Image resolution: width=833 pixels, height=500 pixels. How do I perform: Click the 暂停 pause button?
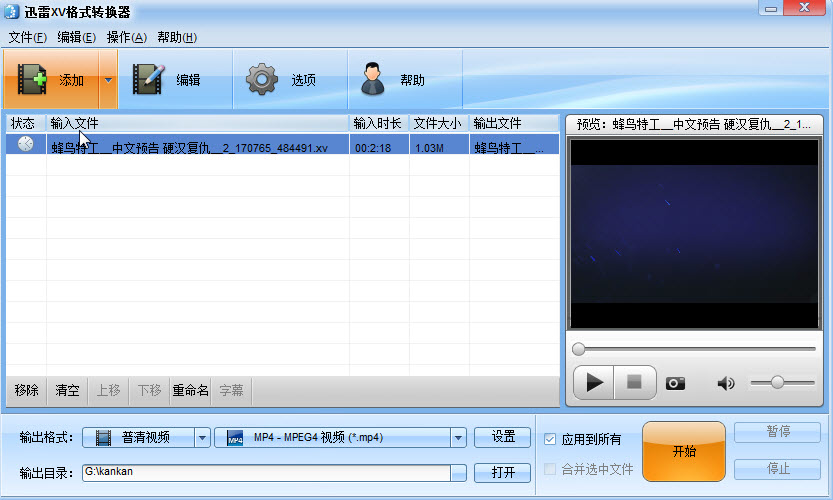coord(778,432)
